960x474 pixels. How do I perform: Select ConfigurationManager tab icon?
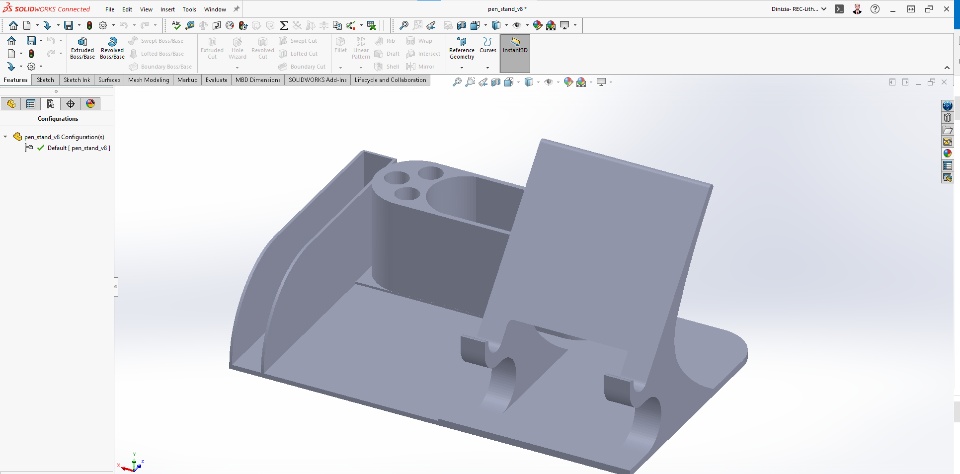tap(50, 103)
